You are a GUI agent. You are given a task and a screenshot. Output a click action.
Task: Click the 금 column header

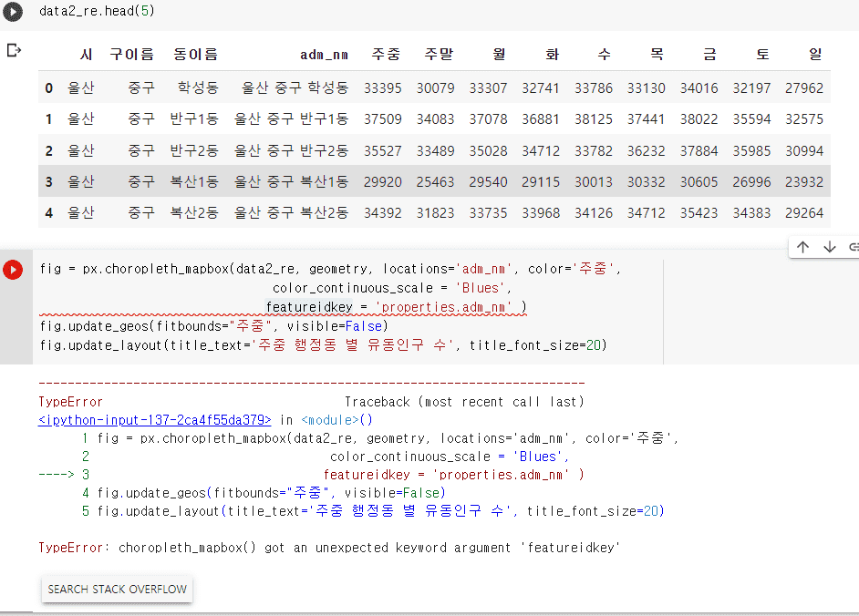click(709, 54)
